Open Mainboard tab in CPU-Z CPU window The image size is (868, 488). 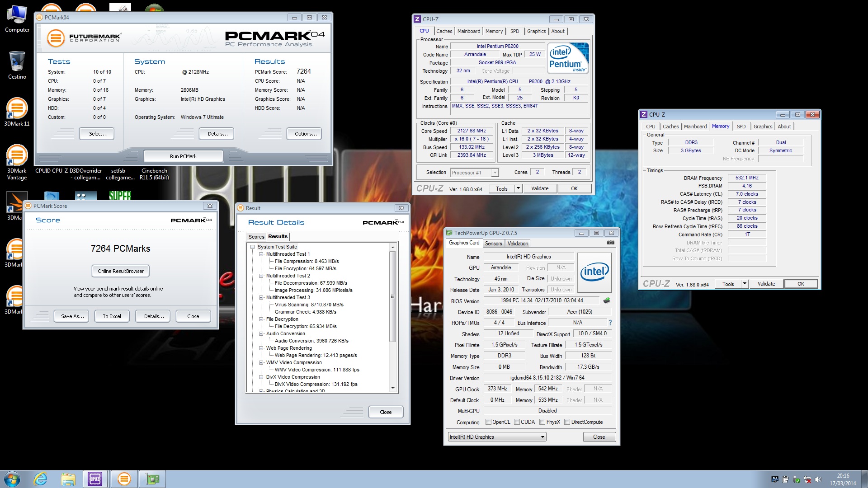pos(469,31)
